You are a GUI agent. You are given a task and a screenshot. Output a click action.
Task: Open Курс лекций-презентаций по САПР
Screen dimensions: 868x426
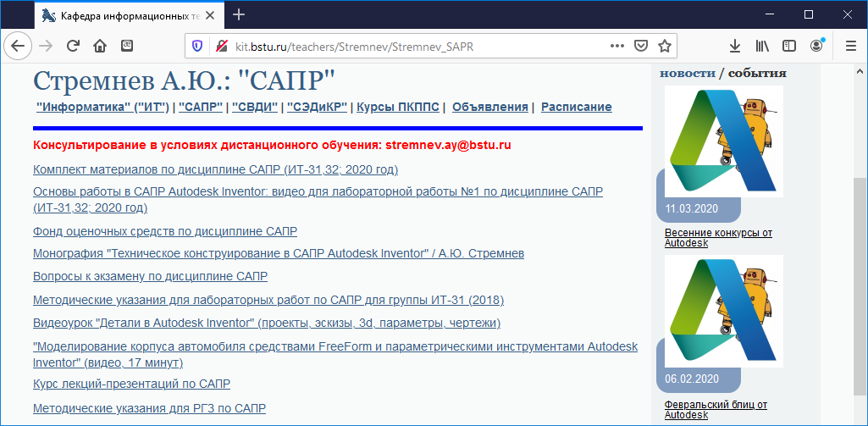click(x=132, y=384)
